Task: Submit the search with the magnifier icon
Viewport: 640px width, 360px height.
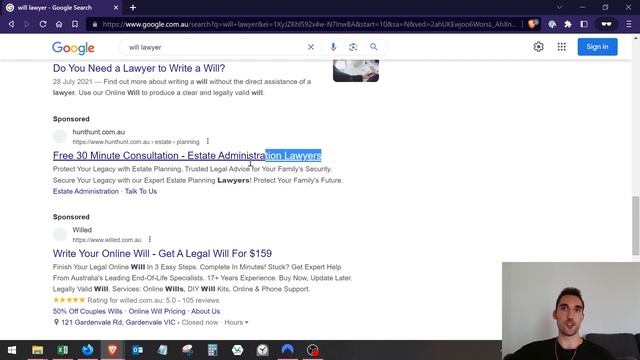Action: coord(373,47)
